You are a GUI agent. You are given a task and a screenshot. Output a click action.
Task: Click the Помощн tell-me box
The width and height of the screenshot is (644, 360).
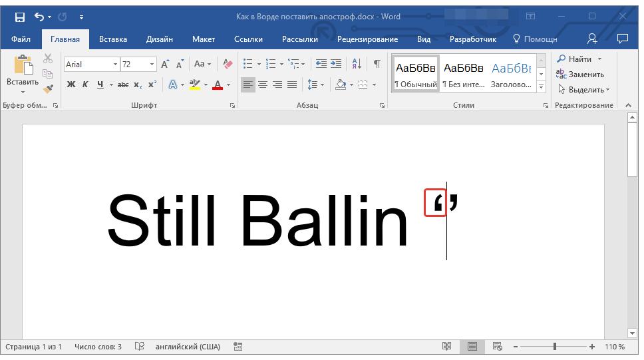[x=535, y=39]
